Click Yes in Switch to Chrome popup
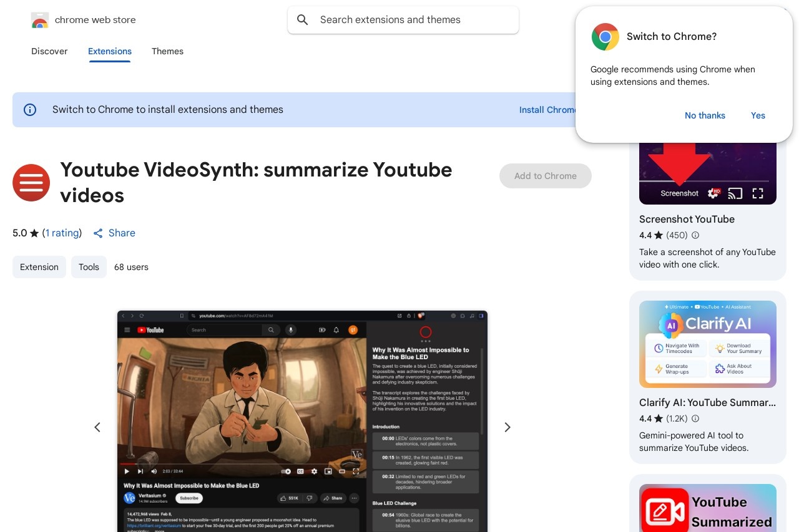The image size is (799, 532). [x=758, y=115]
